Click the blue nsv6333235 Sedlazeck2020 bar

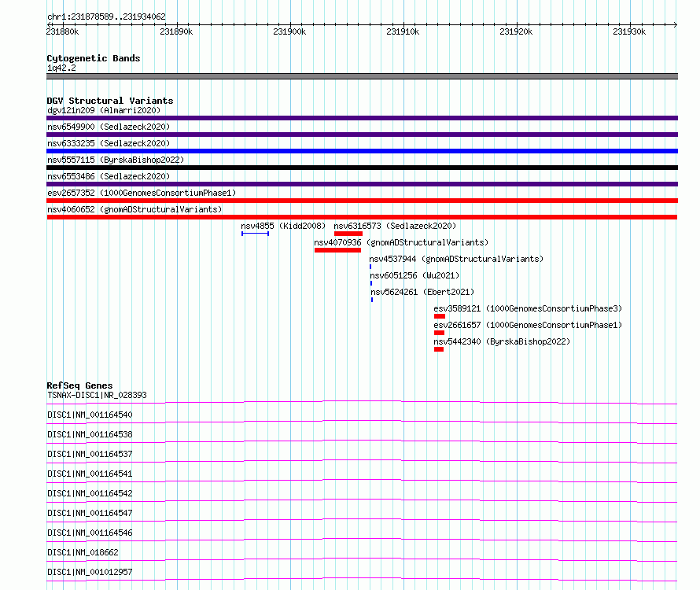point(362,151)
